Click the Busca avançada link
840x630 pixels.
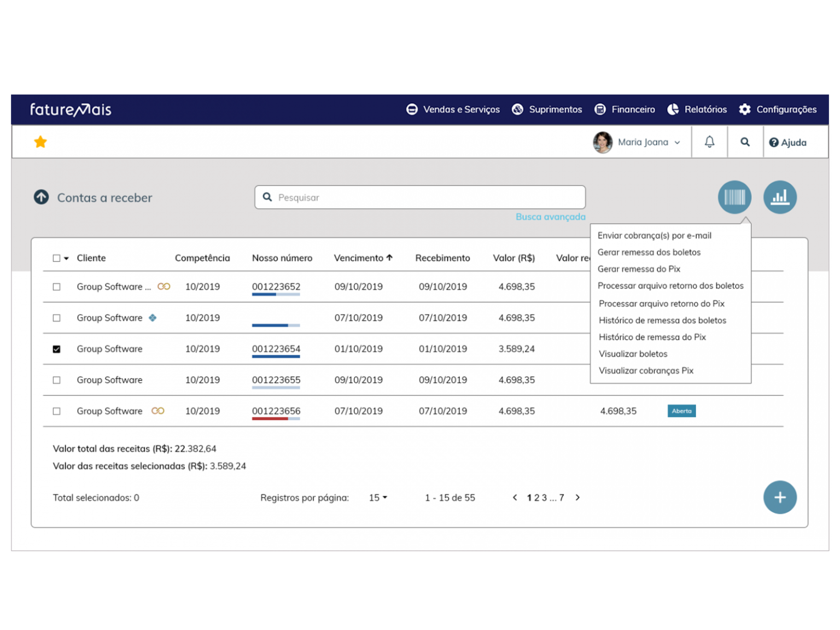pos(550,217)
